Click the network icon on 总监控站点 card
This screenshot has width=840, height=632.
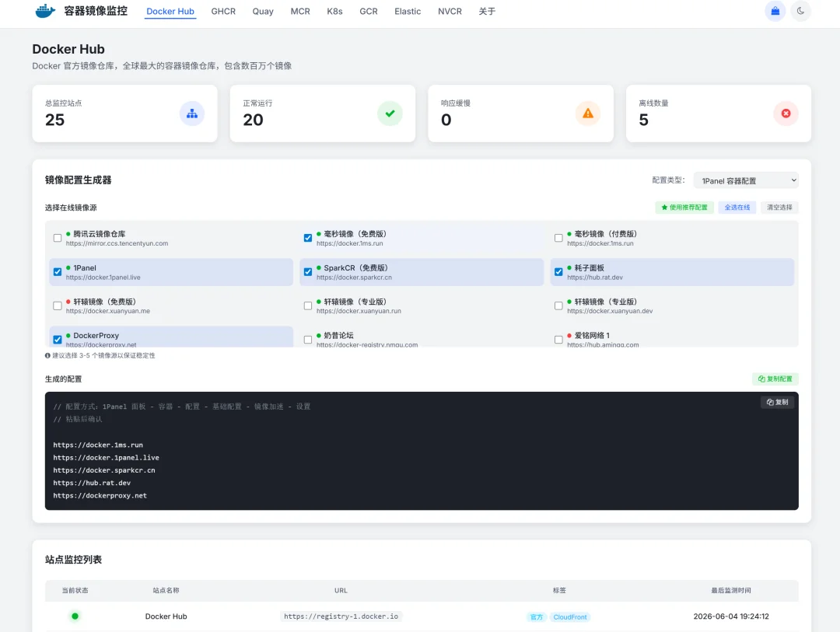(192, 113)
